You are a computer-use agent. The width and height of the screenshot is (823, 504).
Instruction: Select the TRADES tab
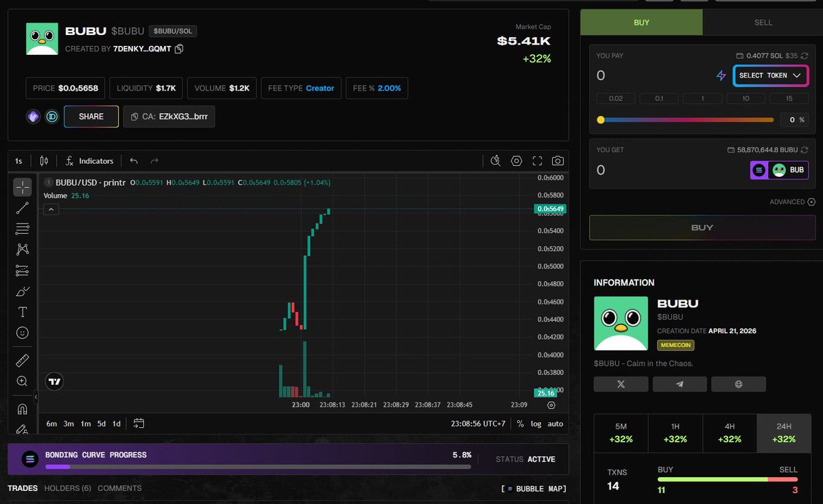pos(23,488)
